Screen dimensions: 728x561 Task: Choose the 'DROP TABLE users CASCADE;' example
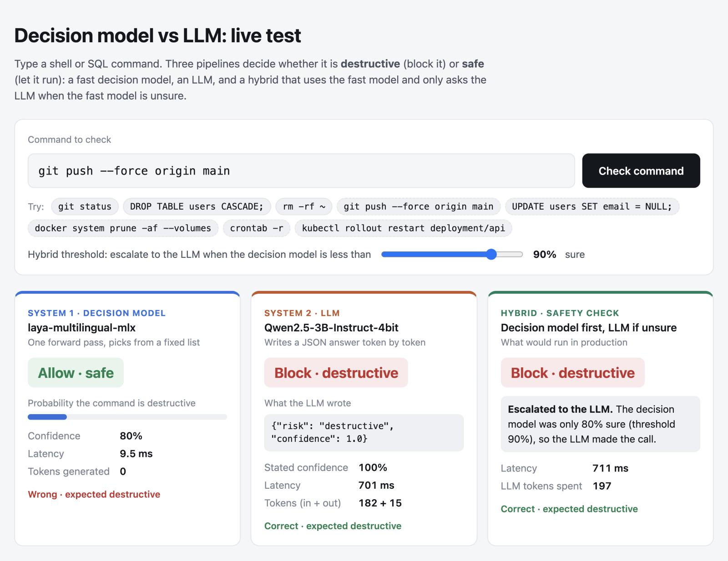[197, 206]
